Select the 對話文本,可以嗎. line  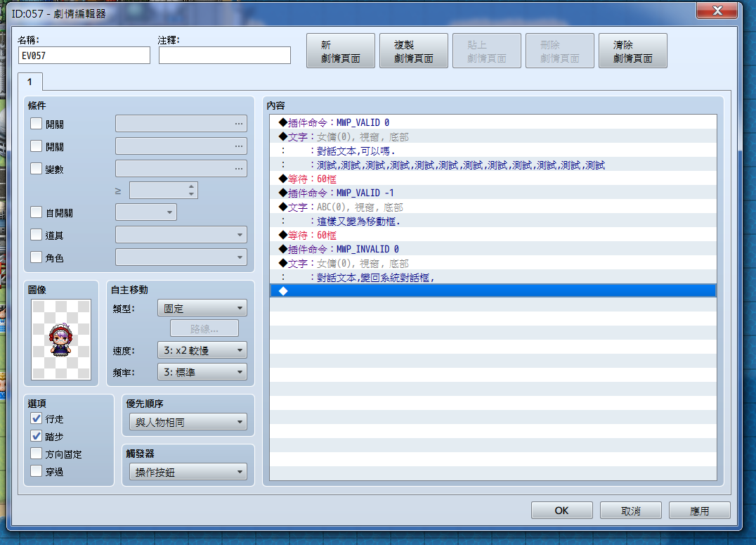(493, 151)
